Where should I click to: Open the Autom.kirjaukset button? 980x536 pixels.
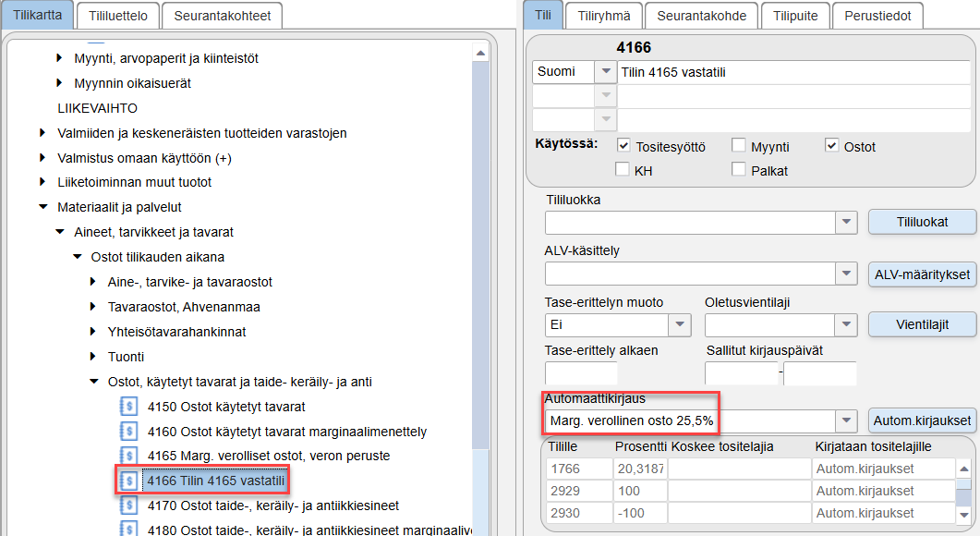(922, 420)
